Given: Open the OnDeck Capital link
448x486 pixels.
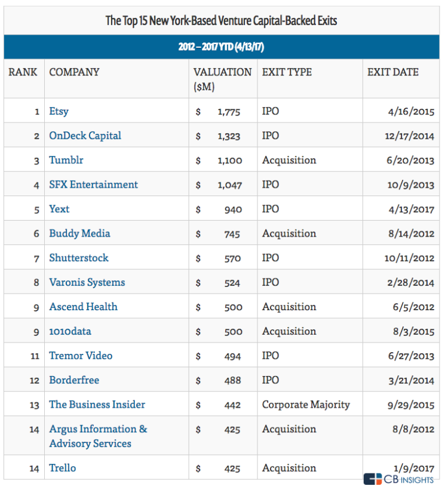Looking at the screenshot, I should 85,136.
